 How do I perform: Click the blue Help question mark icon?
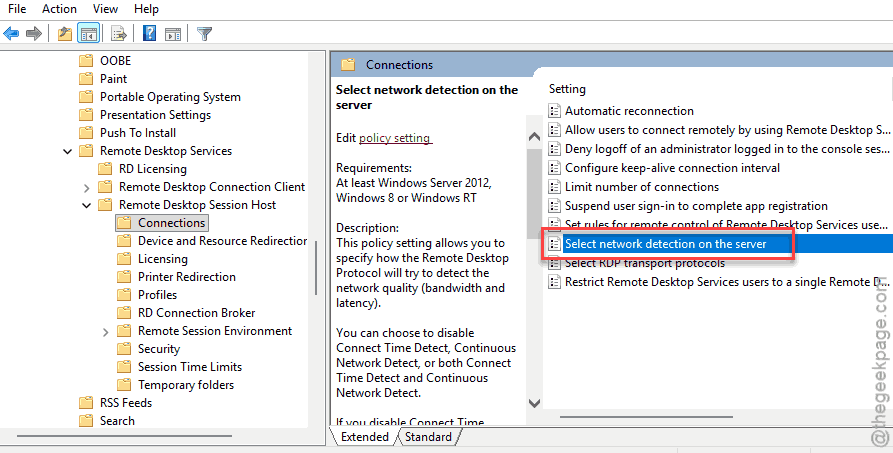pos(149,34)
